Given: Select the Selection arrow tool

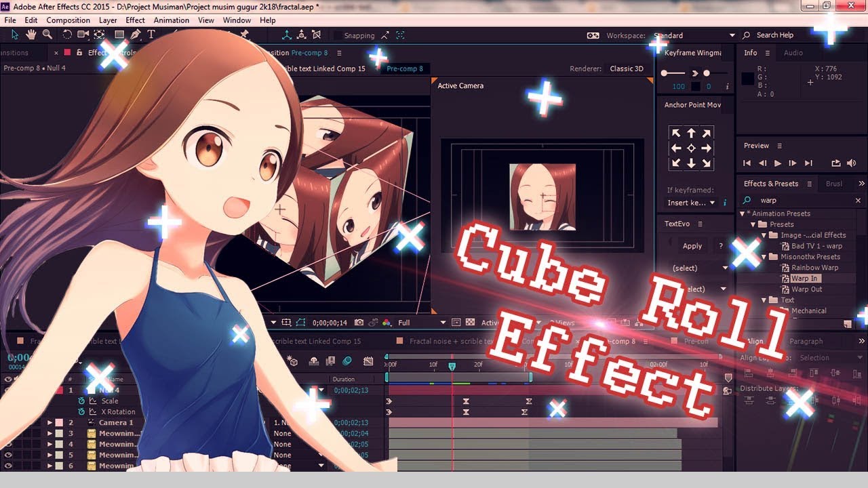Looking at the screenshot, I should [x=15, y=35].
